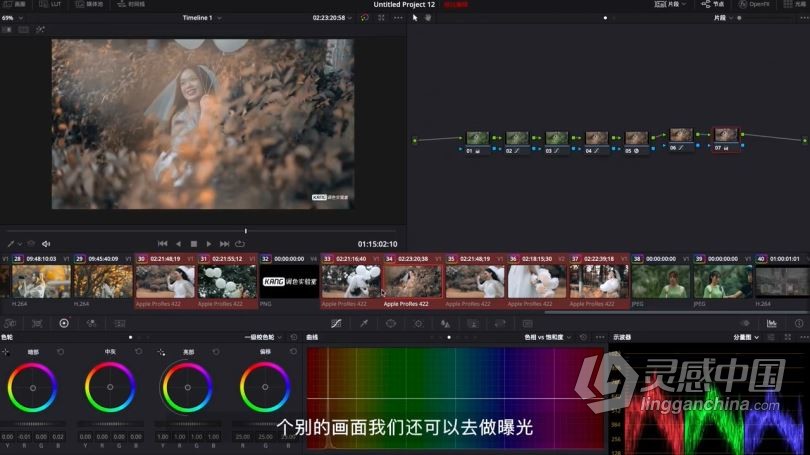810x455 pixels.
Task: Reset the Offset wheel
Action: click(x=293, y=352)
